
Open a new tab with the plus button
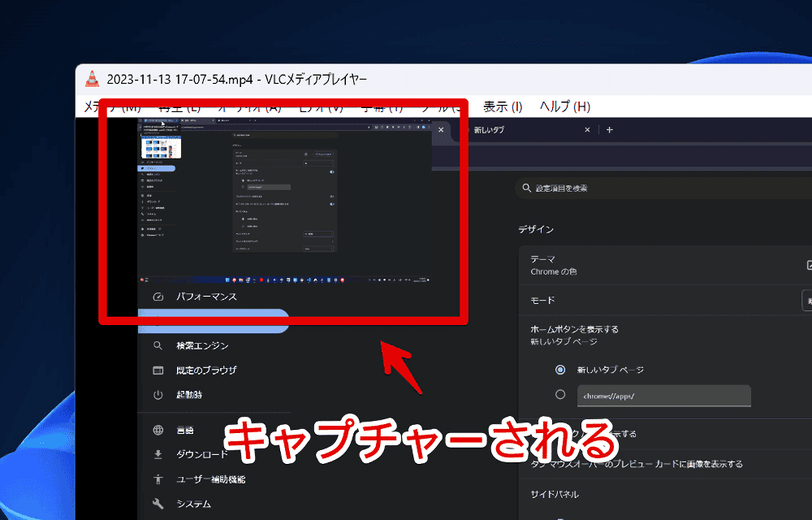click(x=610, y=130)
